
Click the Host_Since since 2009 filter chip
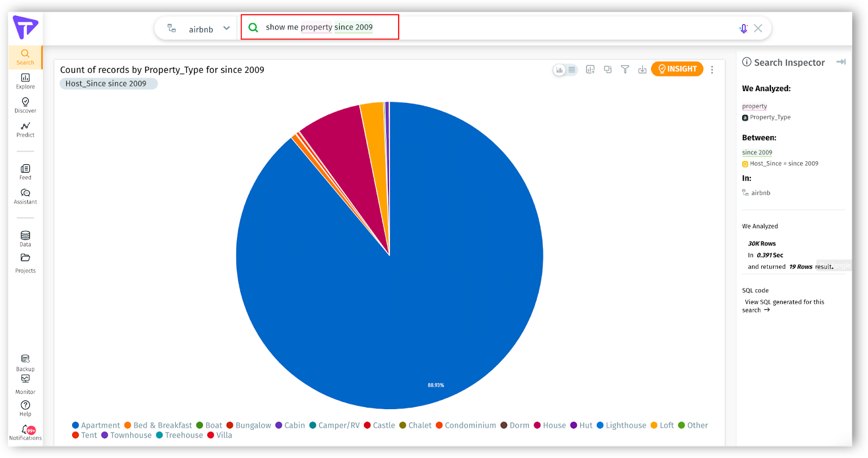tap(108, 84)
